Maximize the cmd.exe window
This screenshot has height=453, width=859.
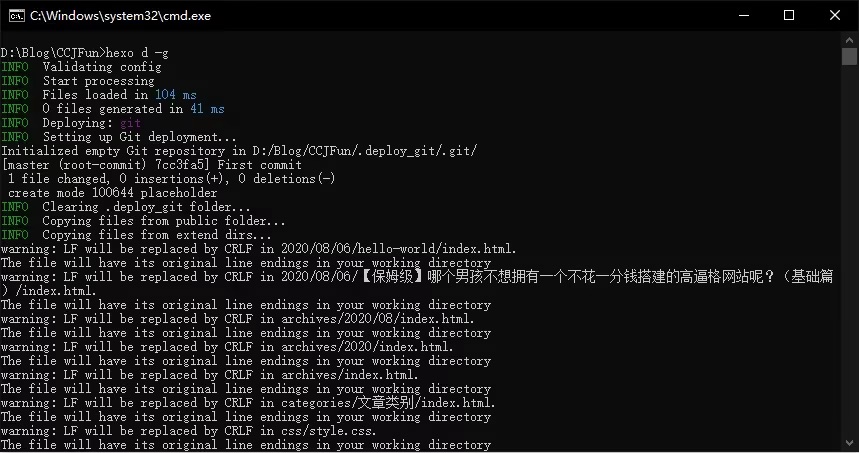(x=789, y=16)
